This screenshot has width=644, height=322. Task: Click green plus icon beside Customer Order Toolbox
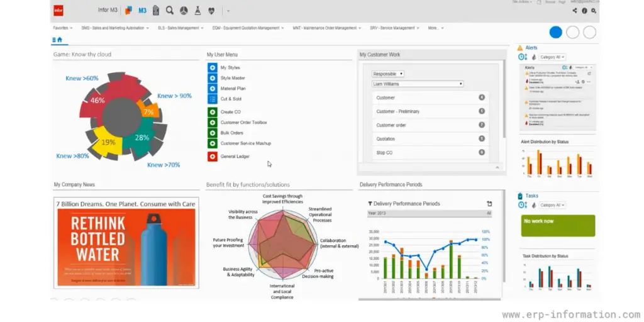point(213,123)
